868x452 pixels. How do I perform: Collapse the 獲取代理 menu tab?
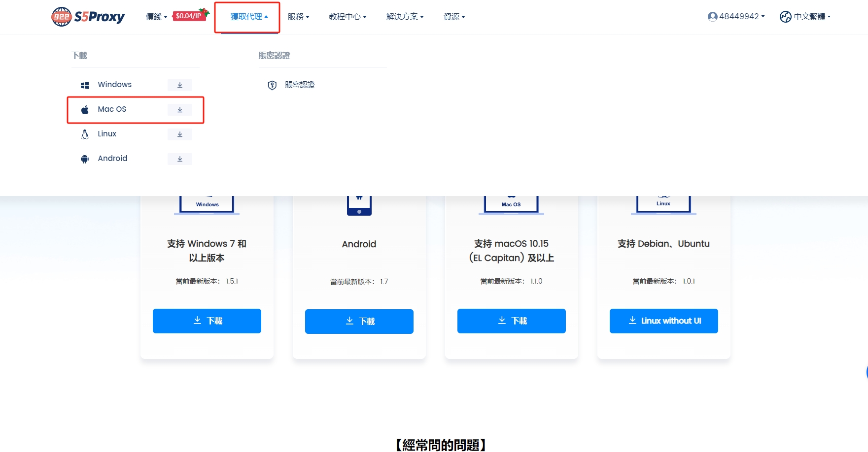click(x=248, y=17)
